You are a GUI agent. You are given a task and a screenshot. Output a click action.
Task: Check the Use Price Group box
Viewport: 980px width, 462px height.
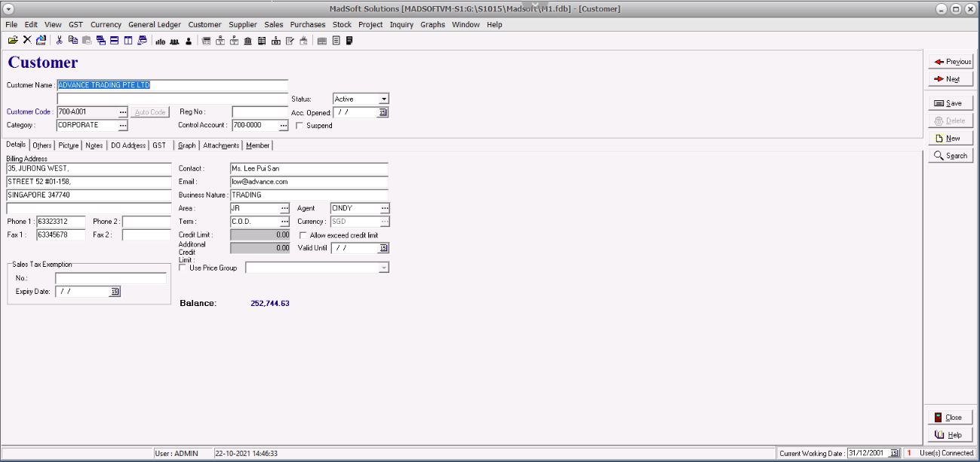point(183,268)
